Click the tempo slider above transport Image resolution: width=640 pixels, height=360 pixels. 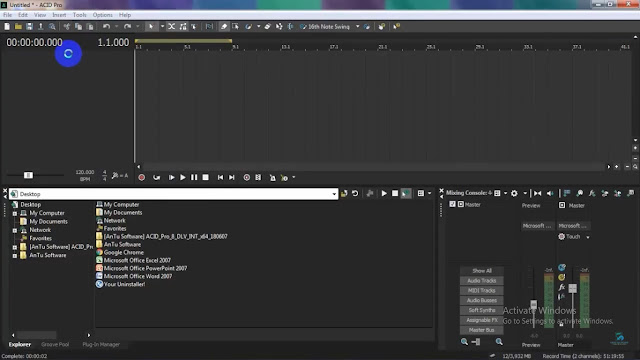click(x=28, y=175)
